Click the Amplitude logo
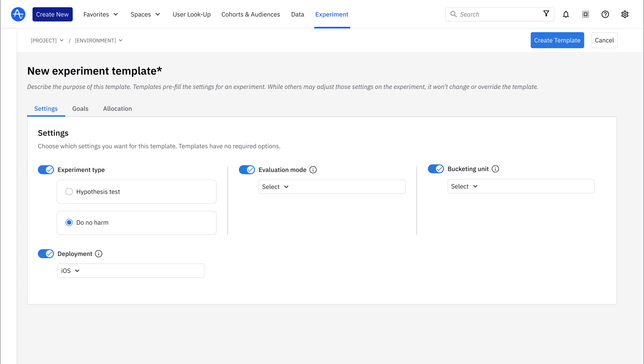This screenshot has height=364, width=644. tap(18, 14)
